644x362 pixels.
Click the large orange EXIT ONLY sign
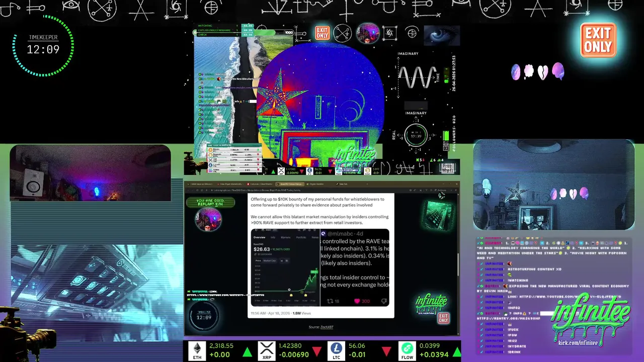598,40
